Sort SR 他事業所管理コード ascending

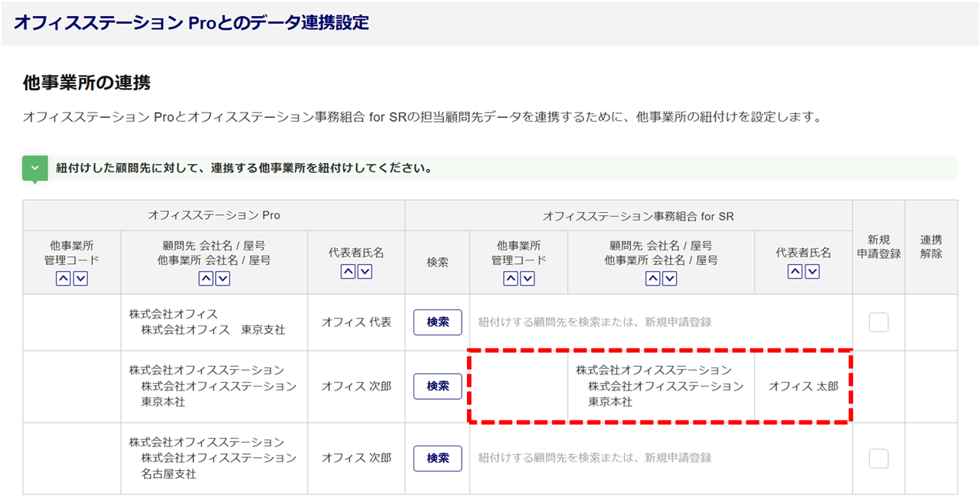[x=511, y=279]
